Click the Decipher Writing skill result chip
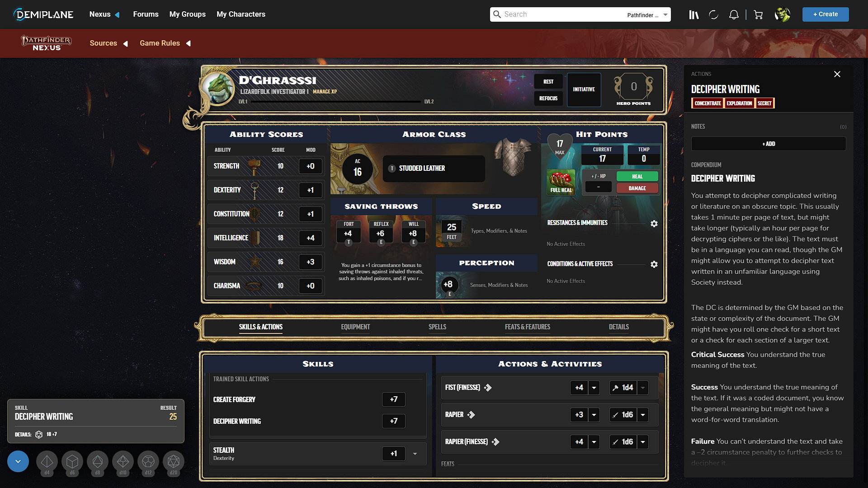The image size is (868, 488). tap(95, 421)
